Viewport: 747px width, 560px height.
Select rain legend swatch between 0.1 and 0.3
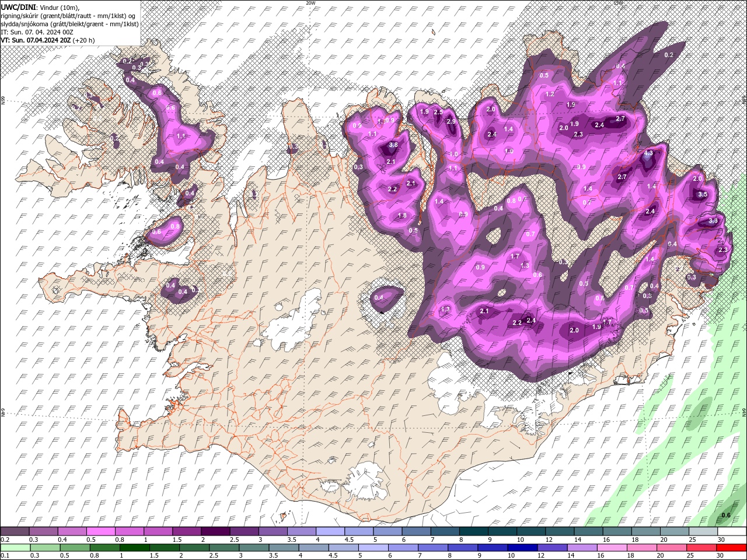pos(15,548)
